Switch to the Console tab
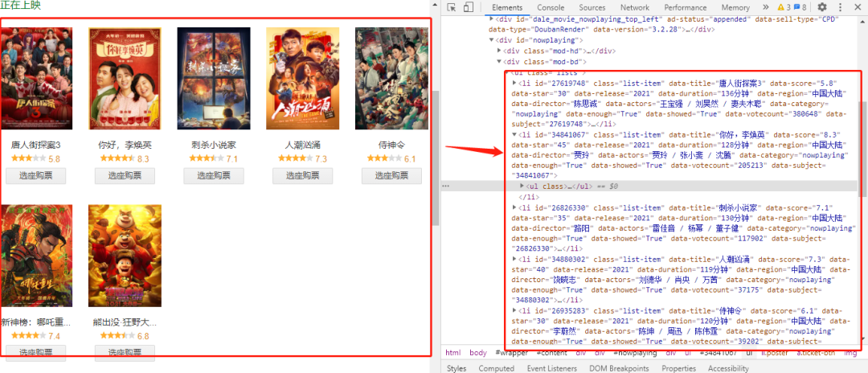This screenshot has width=868, height=373. [x=551, y=7]
